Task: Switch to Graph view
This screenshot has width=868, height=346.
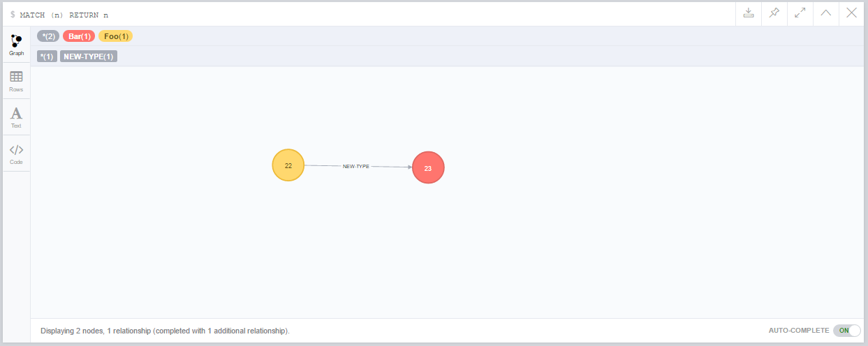Action: (x=16, y=45)
